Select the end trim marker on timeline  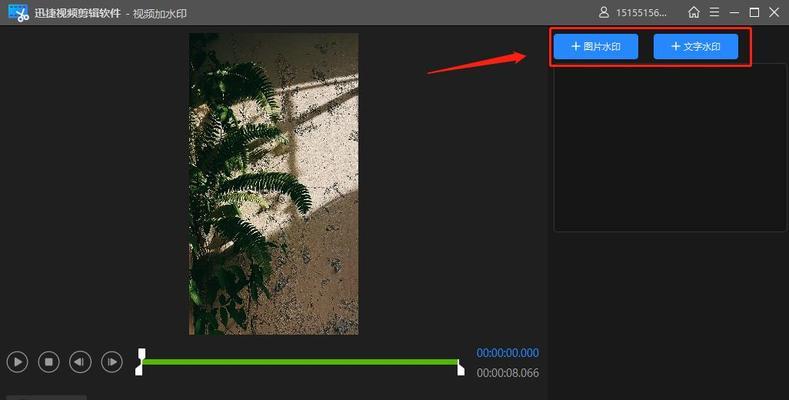(x=460, y=367)
